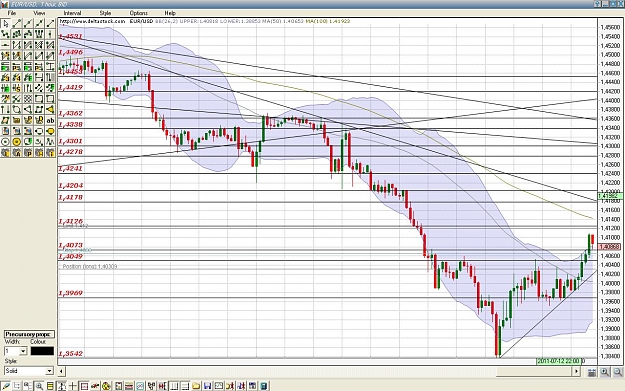This screenshot has width=625, height=391.
Task: Click the 1,4178 price level label
Action: coord(71,197)
